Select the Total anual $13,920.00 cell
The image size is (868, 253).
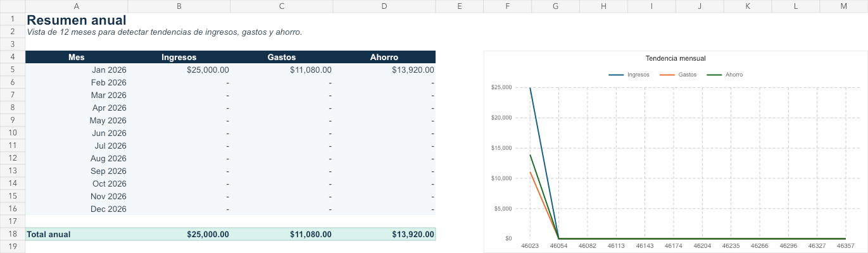point(384,234)
